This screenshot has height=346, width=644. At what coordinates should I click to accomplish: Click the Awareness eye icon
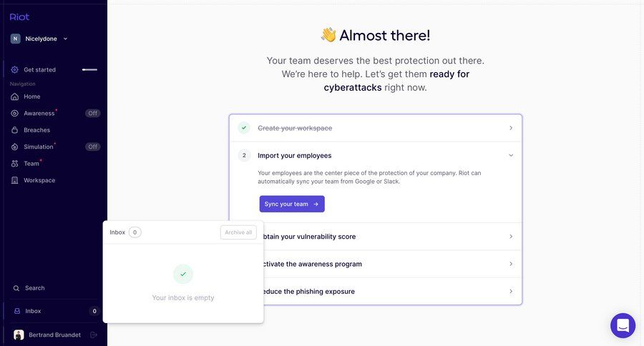15,113
